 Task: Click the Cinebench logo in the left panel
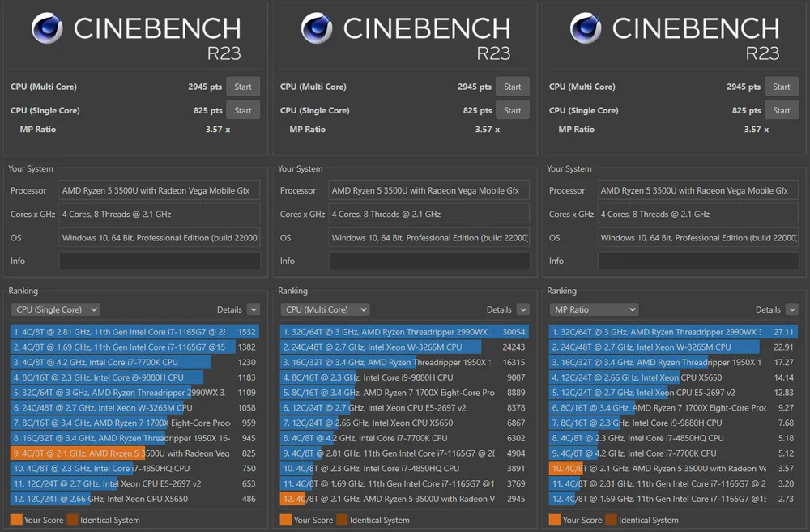click(x=47, y=29)
